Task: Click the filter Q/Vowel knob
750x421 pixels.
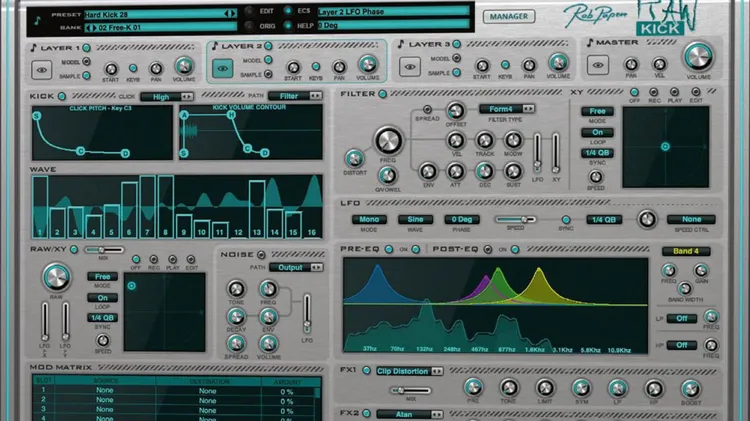Action: point(387,176)
